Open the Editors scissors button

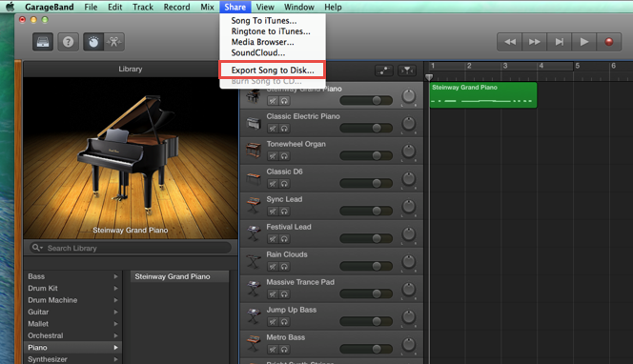113,42
